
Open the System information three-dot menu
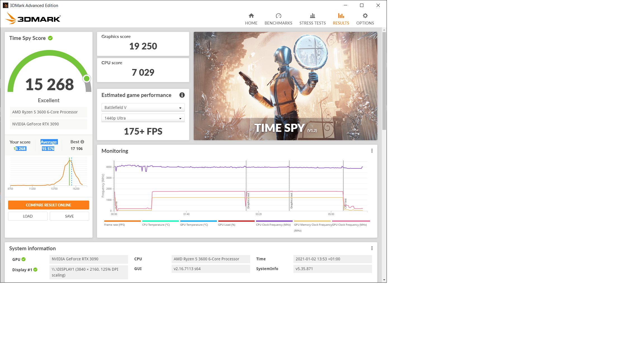(372, 248)
